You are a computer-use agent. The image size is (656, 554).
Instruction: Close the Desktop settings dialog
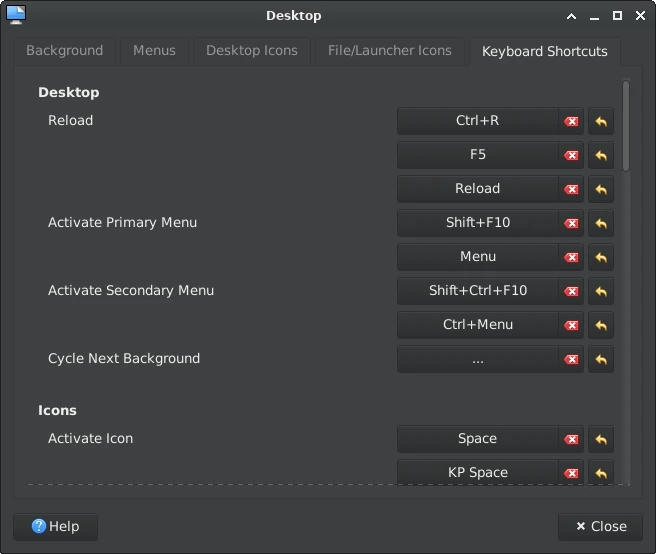point(600,526)
